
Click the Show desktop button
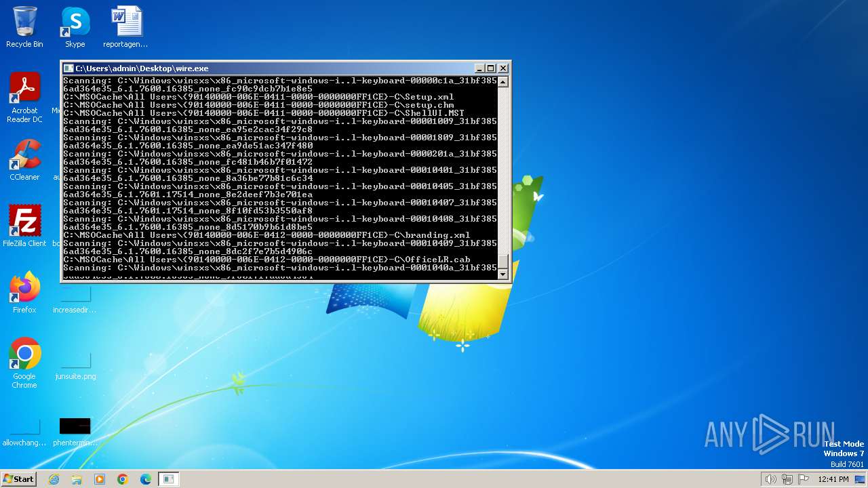point(861,479)
